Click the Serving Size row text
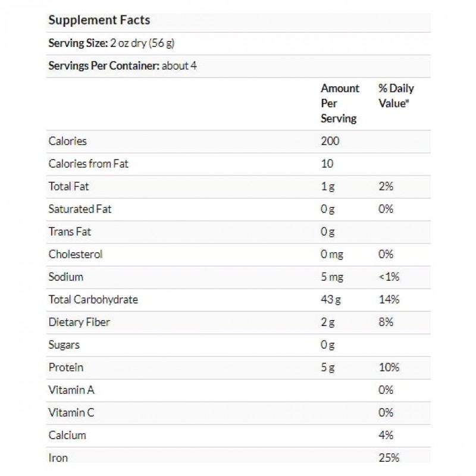 [x=111, y=43]
